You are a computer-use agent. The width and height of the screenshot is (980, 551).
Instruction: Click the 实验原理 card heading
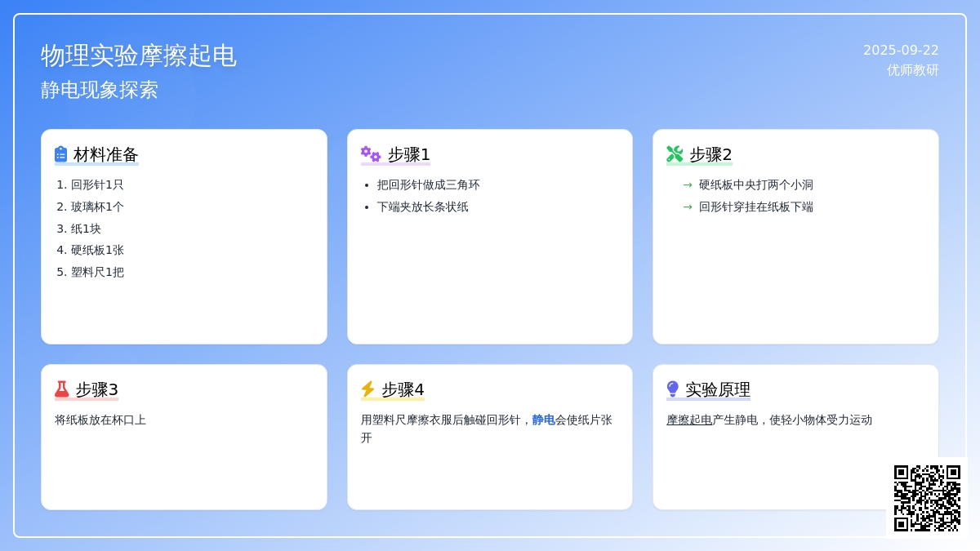(717, 389)
